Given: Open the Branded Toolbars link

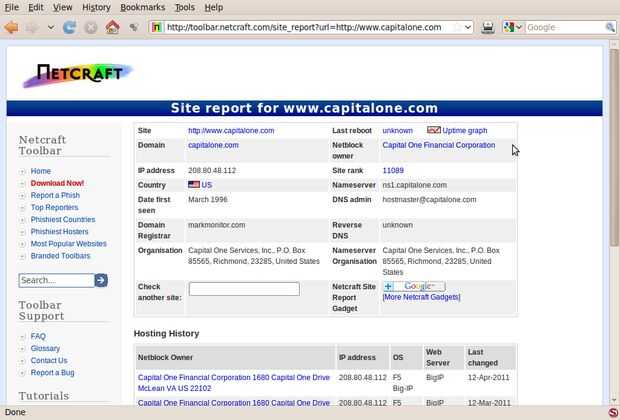Looking at the screenshot, I should pyautogui.click(x=60, y=256).
